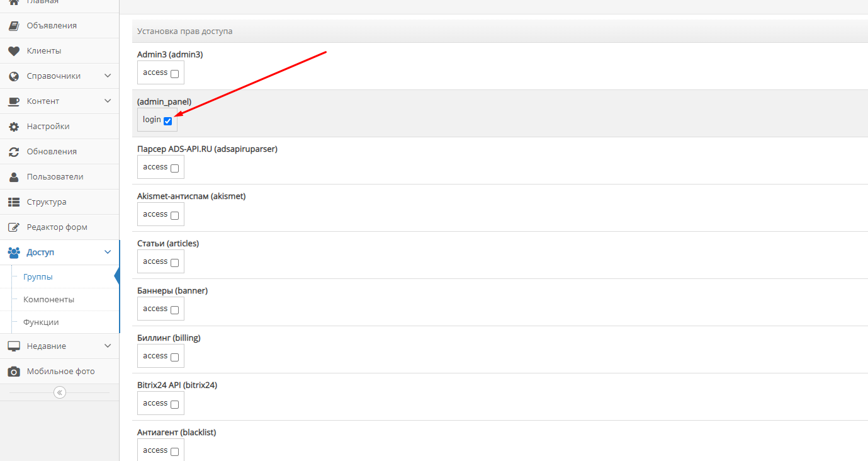Click the camera icon beside Мобильное фото
Screen dimensions: 868x461
[x=14, y=372]
